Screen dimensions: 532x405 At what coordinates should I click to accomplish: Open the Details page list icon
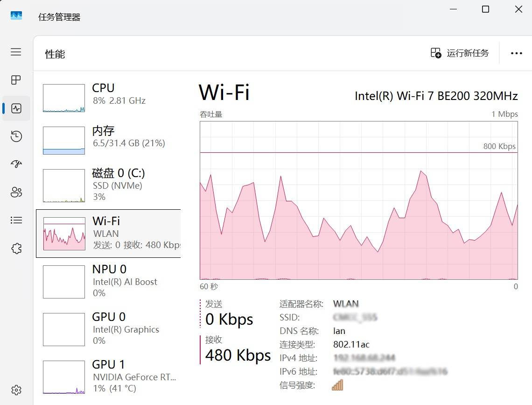coord(16,220)
